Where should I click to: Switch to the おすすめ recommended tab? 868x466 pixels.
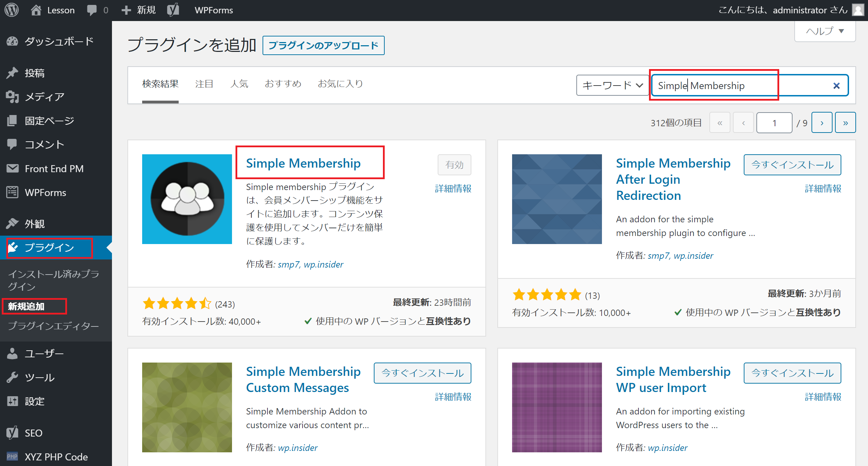tap(283, 83)
